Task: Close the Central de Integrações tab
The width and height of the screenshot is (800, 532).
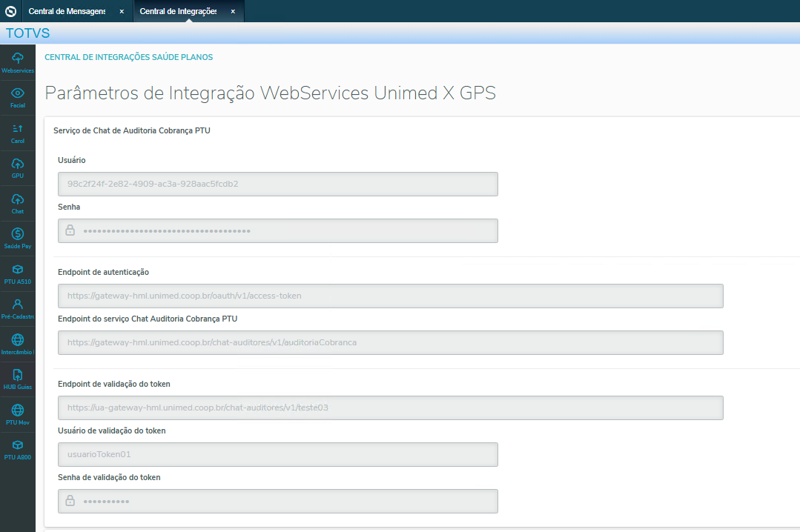Action: pos(233,11)
